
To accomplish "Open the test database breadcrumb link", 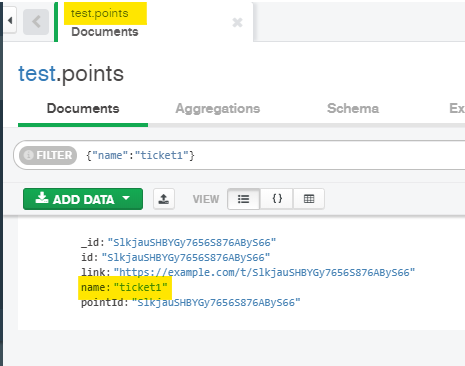I will [37, 74].
